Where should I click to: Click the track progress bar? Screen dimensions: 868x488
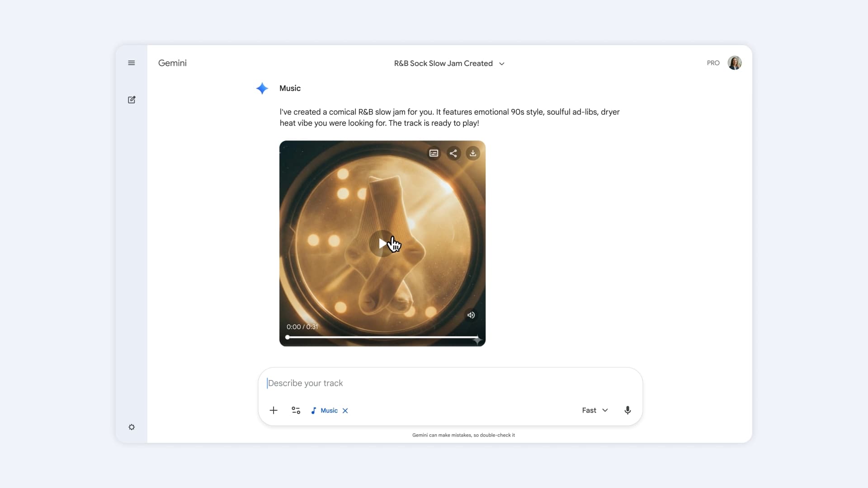click(382, 338)
